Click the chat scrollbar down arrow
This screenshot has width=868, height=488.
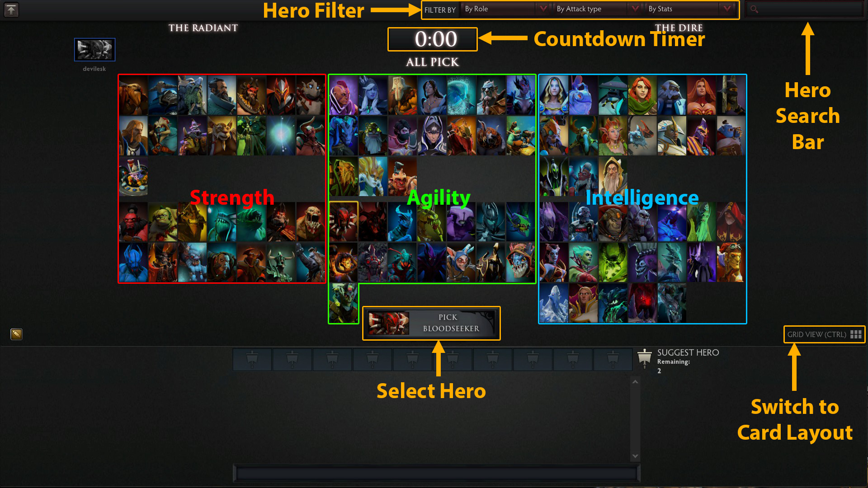(635, 456)
